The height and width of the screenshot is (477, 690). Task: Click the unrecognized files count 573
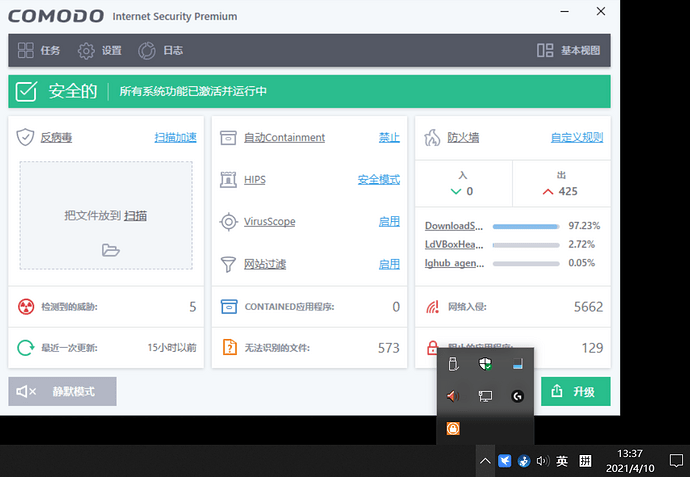389,348
